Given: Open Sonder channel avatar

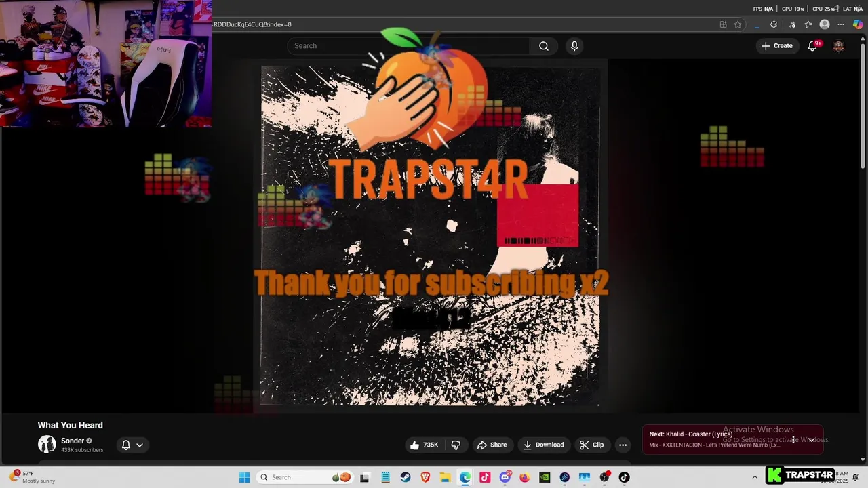Looking at the screenshot, I should (x=47, y=445).
